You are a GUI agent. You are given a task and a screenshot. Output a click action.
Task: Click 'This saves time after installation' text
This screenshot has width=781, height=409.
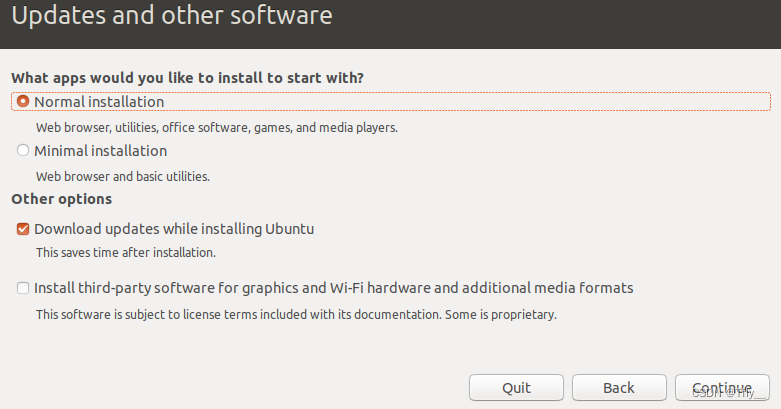(x=126, y=253)
